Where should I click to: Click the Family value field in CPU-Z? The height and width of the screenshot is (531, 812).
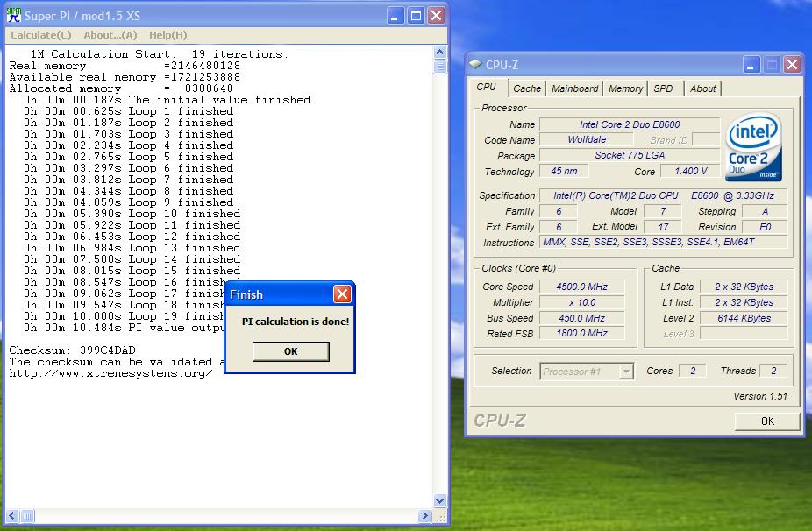559,211
